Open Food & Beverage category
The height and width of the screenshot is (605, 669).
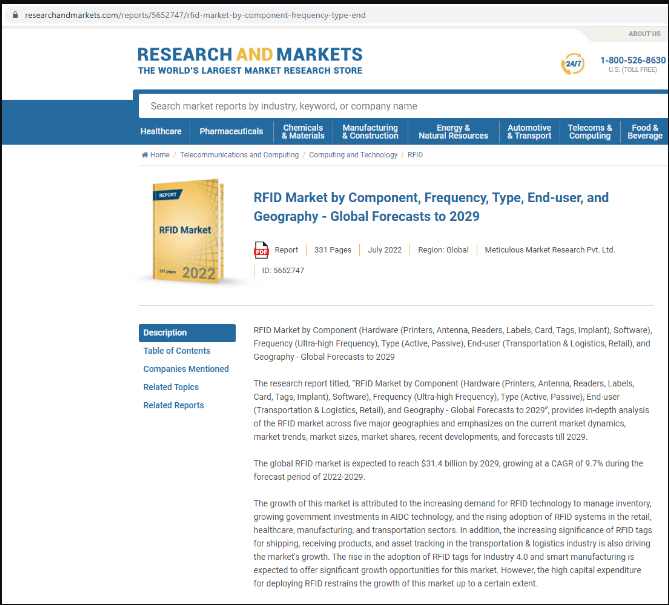[x=645, y=132]
